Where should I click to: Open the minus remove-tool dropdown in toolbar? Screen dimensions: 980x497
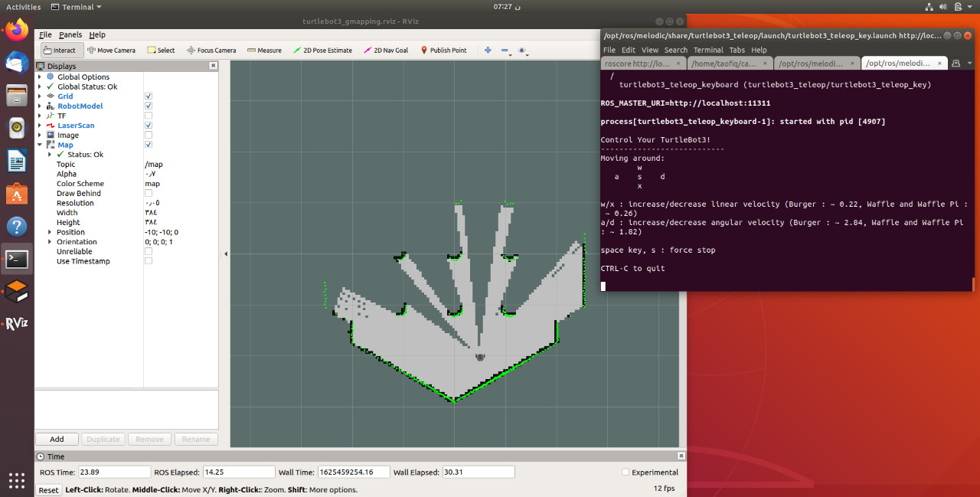(x=507, y=51)
